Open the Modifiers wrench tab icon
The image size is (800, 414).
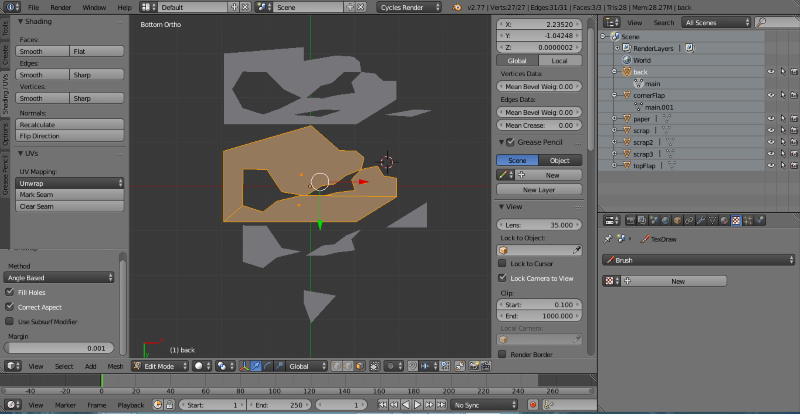click(701, 221)
